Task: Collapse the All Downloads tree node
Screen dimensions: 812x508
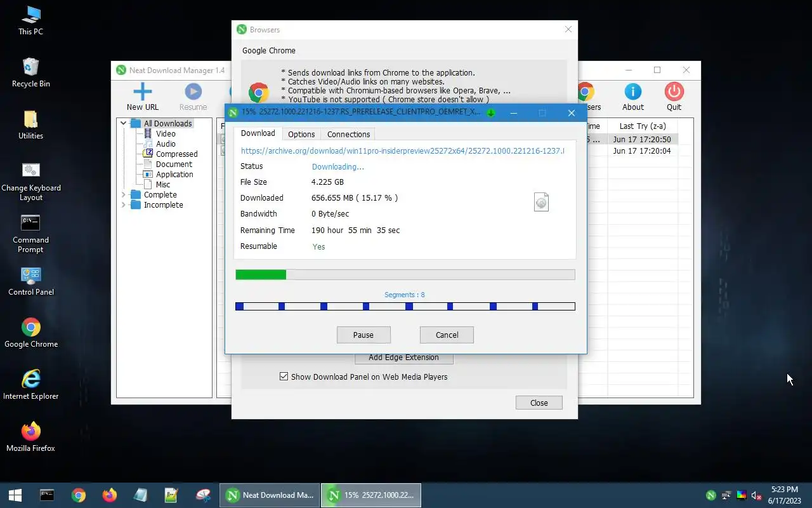Action: click(x=124, y=123)
